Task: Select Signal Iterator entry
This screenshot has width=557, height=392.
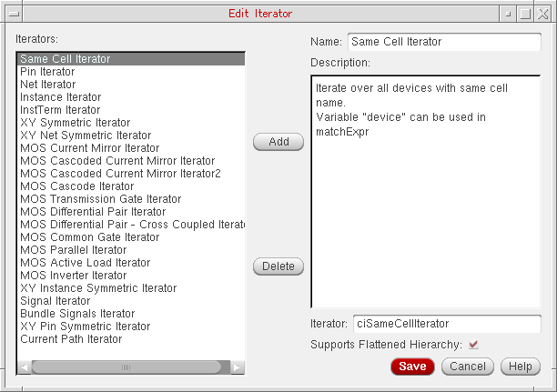Action: pos(131,301)
